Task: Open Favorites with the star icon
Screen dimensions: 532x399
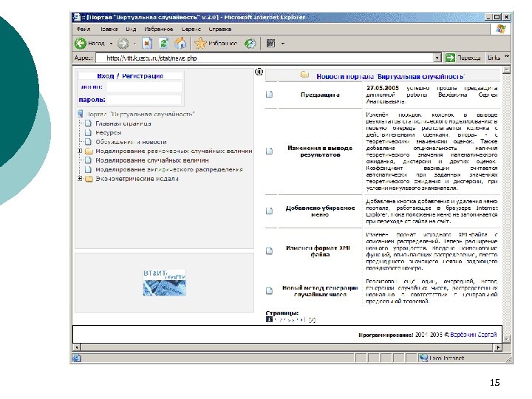Action: (200, 44)
